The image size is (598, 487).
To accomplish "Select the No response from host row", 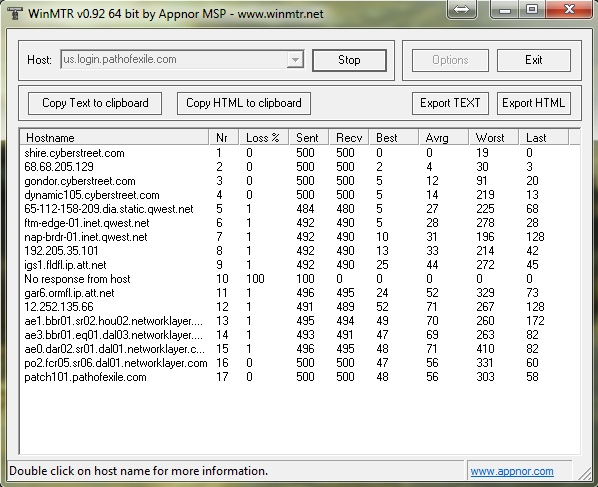I will pyautogui.click(x=299, y=279).
